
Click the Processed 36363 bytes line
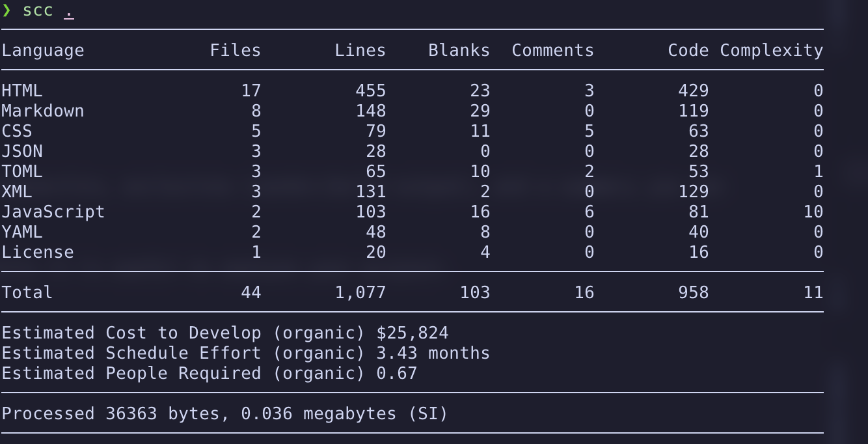coord(224,413)
